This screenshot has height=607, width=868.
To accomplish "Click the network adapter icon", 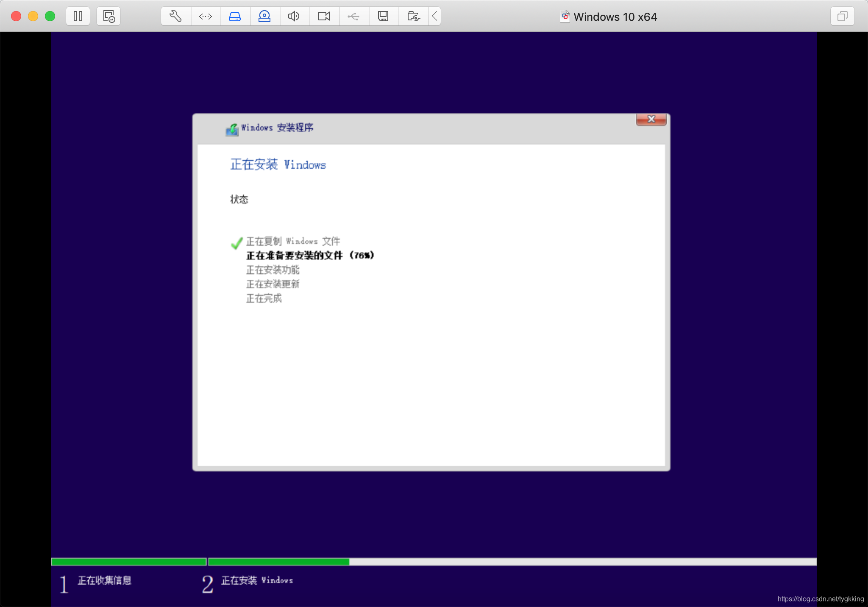I will click(206, 17).
